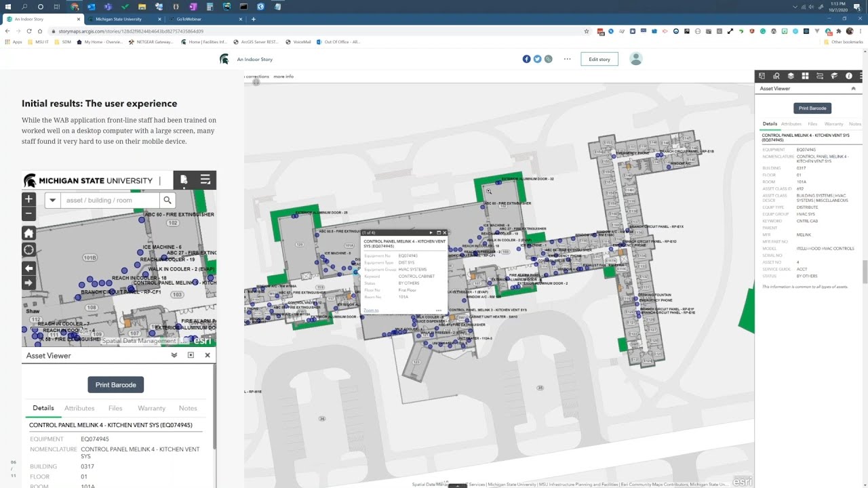The height and width of the screenshot is (488, 868).
Task: Click Print Barcode in right panel
Action: tap(812, 108)
